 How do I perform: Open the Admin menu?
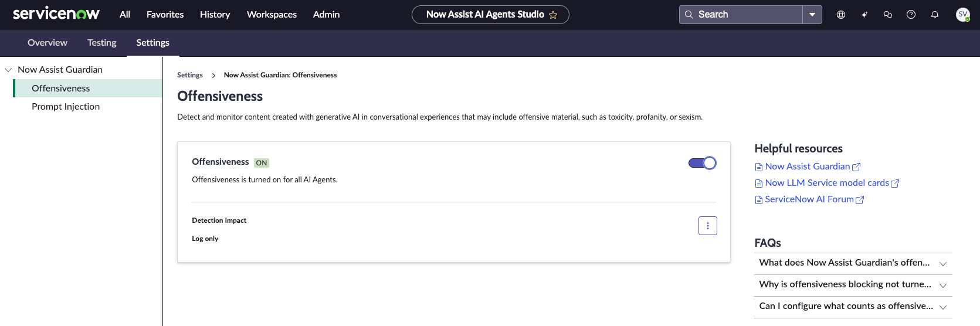point(326,15)
